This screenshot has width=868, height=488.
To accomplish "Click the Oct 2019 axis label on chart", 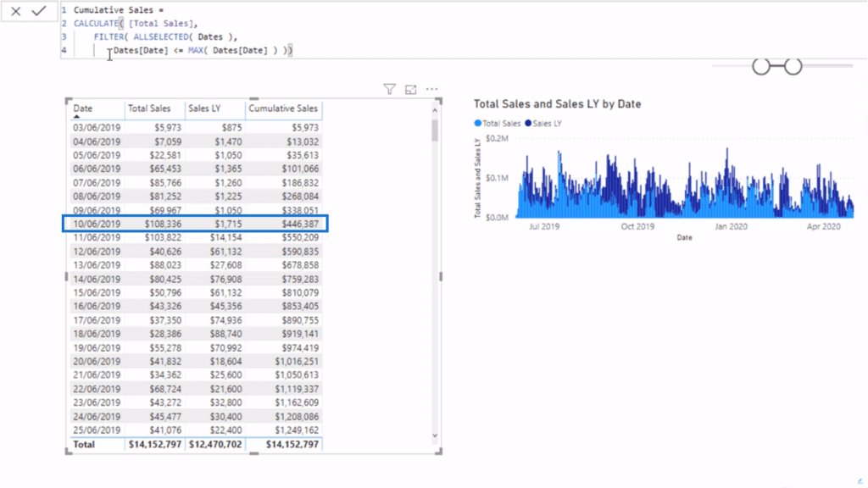I will pos(637,226).
